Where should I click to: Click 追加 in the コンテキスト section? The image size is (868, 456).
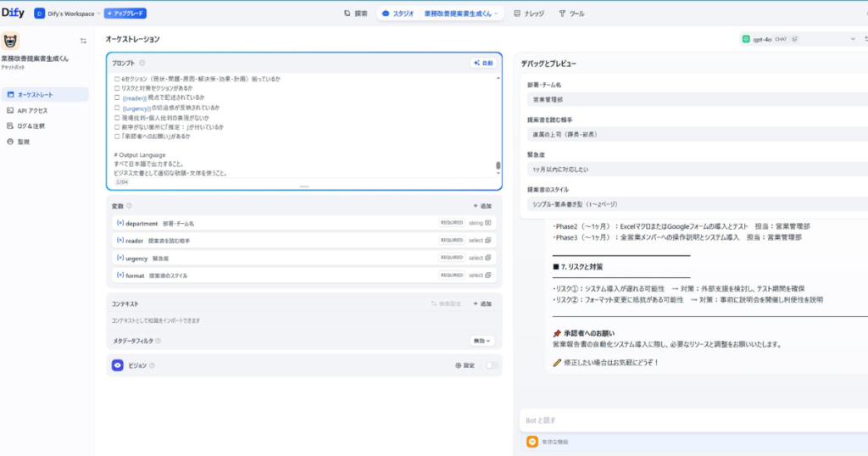pyautogui.click(x=482, y=303)
